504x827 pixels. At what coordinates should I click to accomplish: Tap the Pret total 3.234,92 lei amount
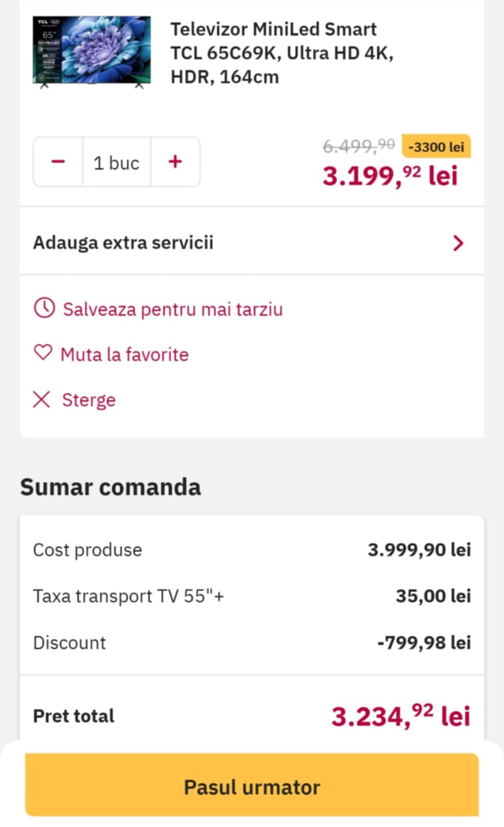click(401, 715)
